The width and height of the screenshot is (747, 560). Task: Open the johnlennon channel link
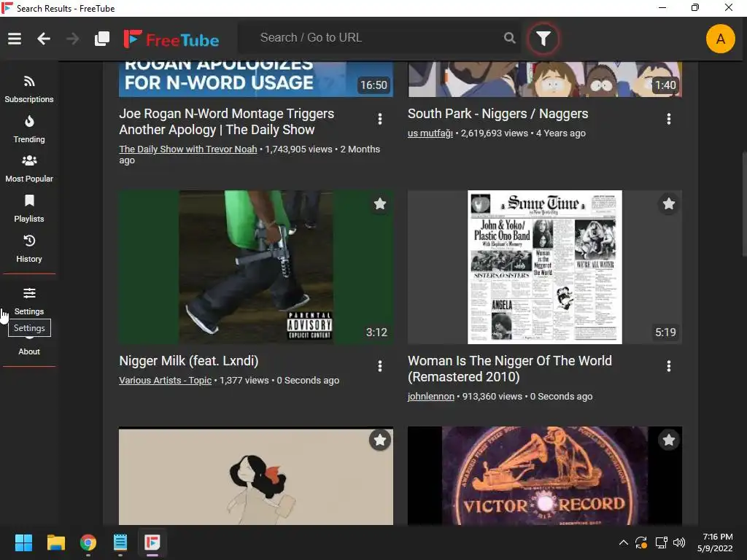click(x=431, y=396)
